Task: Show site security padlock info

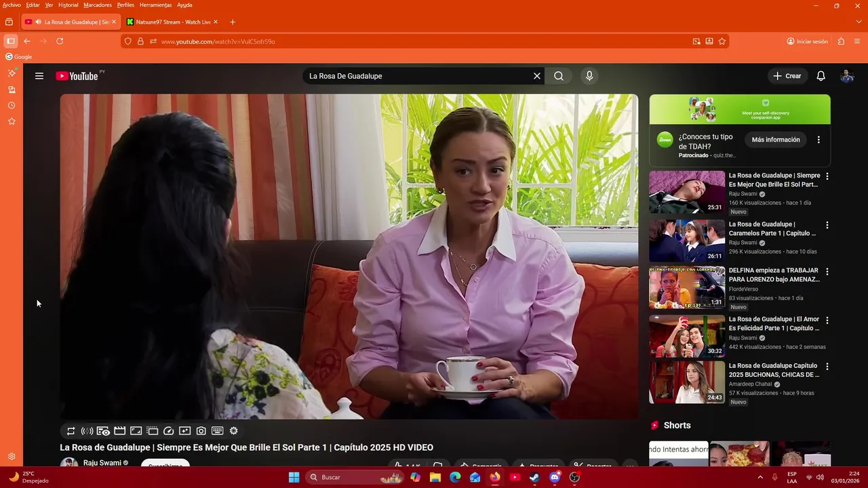Action: 140,41
